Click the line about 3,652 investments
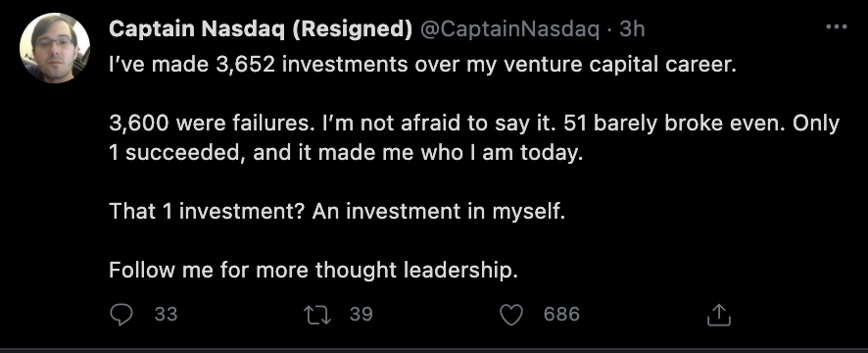The image size is (868, 353). pyautogui.click(x=423, y=66)
